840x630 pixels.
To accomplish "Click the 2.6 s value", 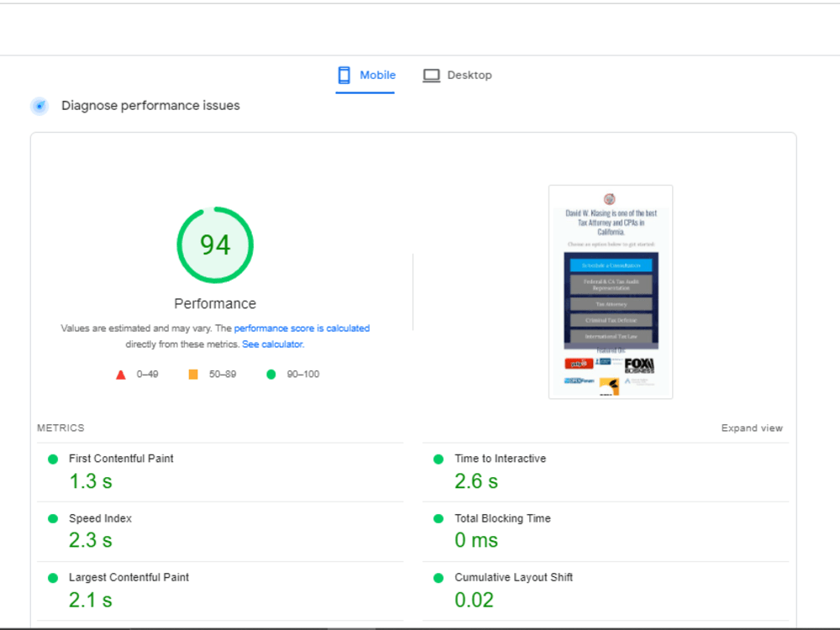I will coord(476,481).
